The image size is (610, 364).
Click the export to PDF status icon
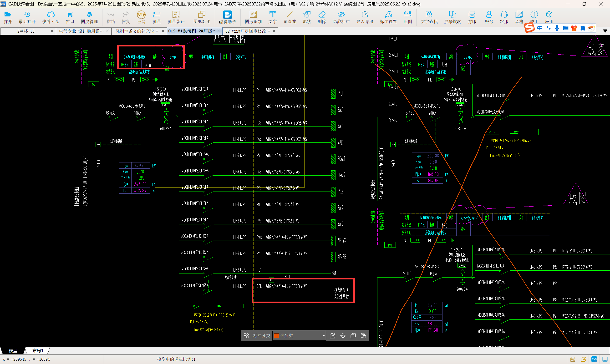[x=573, y=359]
